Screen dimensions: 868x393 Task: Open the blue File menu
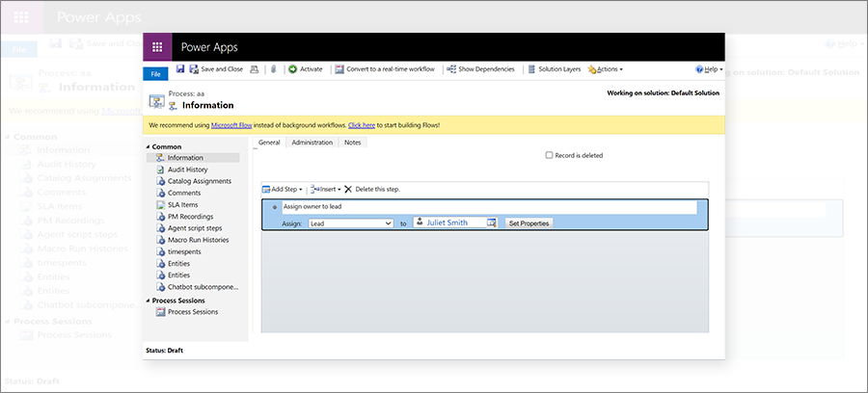click(x=155, y=74)
